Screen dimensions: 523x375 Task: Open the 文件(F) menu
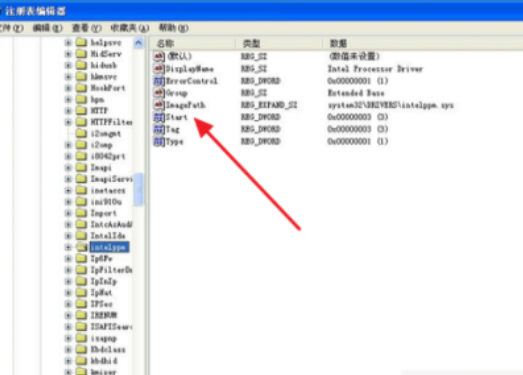[x=11, y=28]
